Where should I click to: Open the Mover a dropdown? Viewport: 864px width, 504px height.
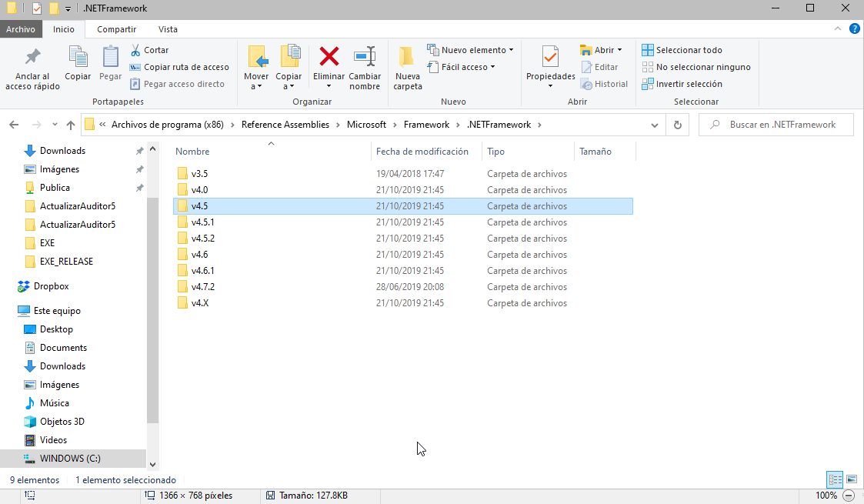(x=256, y=68)
